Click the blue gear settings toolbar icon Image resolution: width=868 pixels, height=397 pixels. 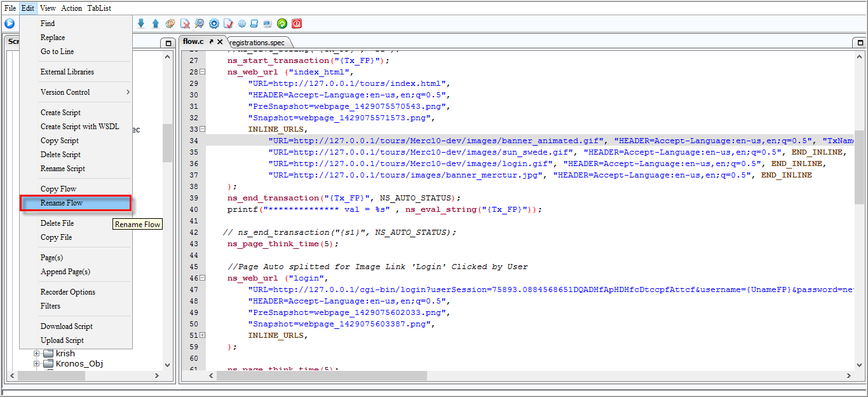214,24
